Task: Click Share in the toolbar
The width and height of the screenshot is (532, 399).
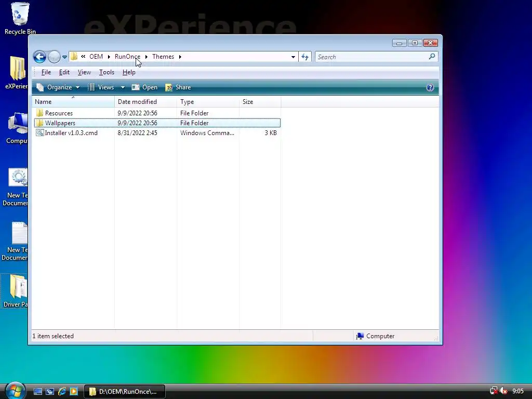Action: coord(178,87)
